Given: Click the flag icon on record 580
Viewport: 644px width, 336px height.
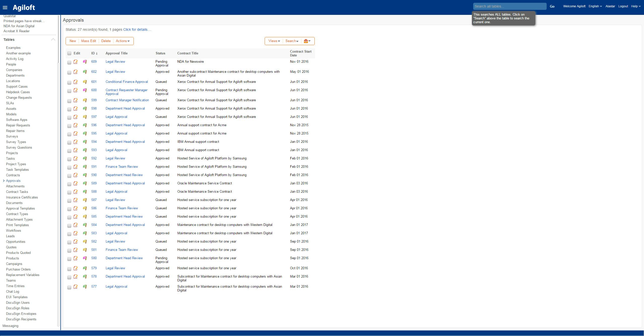Looking at the screenshot, I should click(85, 259).
